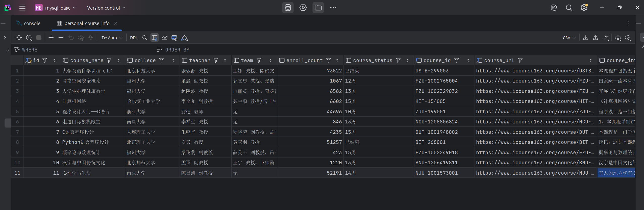644x210 pixels.
Task: Open the view table settings icon
Action: tap(174, 38)
